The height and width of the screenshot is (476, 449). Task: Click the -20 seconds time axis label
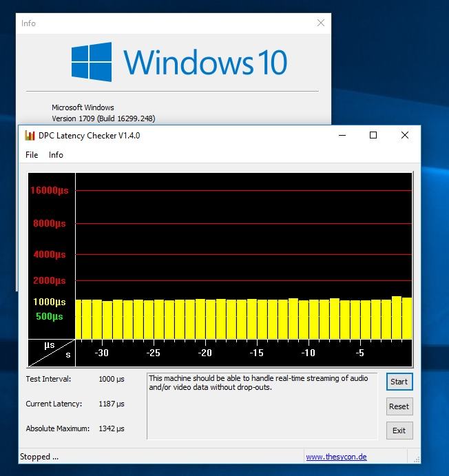[x=205, y=353]
